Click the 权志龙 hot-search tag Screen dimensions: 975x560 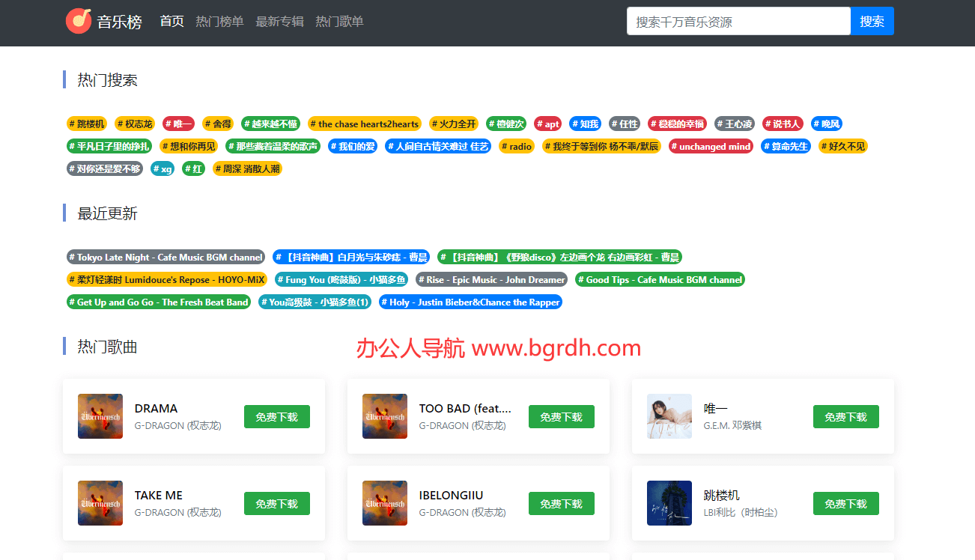[134, 124]
